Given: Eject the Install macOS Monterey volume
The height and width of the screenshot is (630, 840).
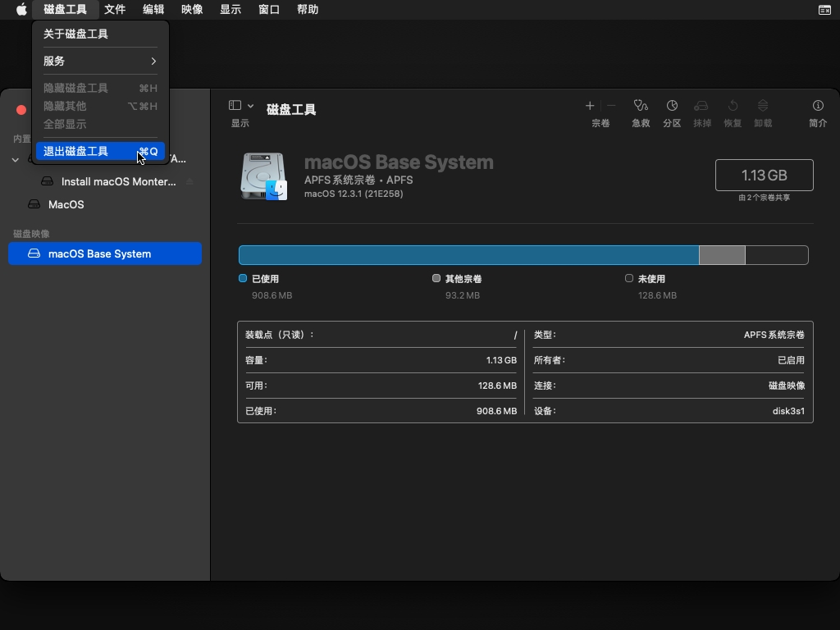Looking at the screenshot, I should tap(190, 181).
